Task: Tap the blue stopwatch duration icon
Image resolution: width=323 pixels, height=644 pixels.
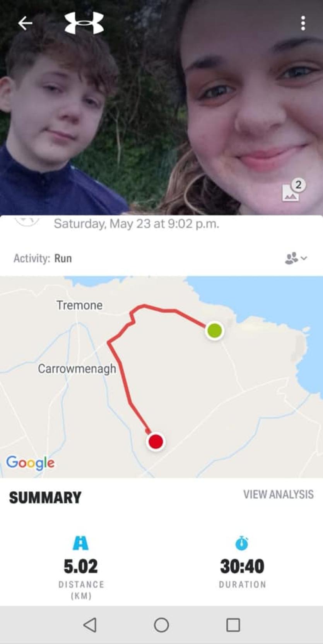Action: (242, 543)
